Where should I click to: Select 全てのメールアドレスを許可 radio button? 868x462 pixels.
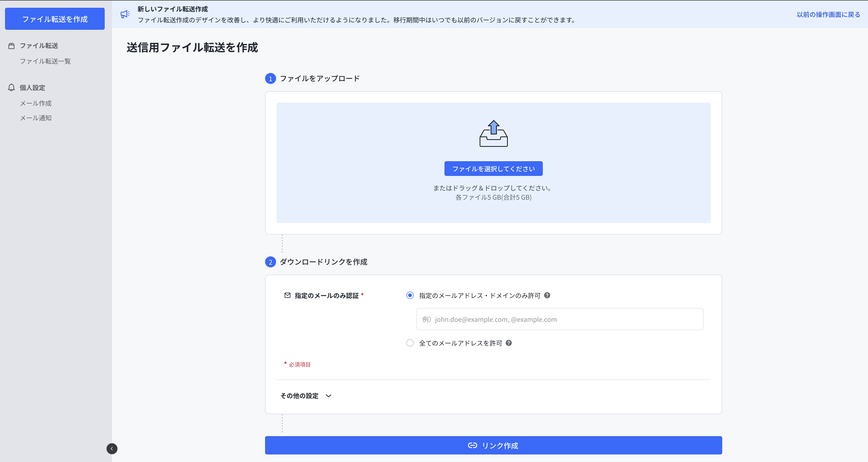(x=410, y=343)
